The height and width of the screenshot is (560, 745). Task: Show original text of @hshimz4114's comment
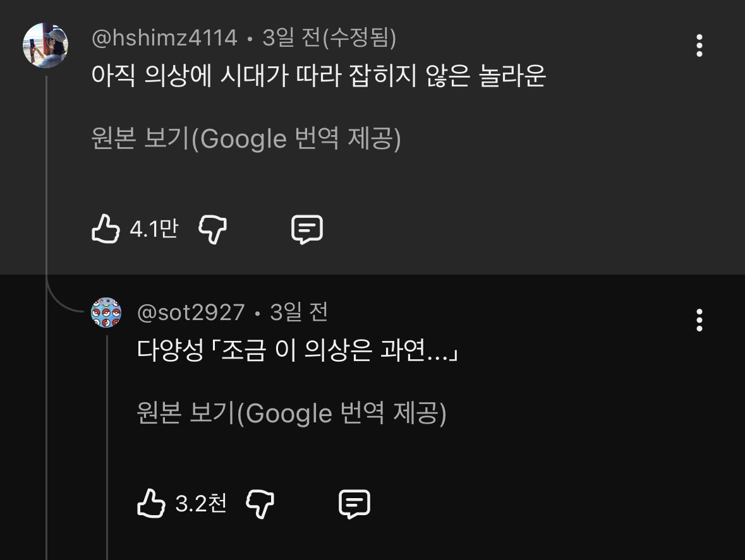tap(246, 138)
